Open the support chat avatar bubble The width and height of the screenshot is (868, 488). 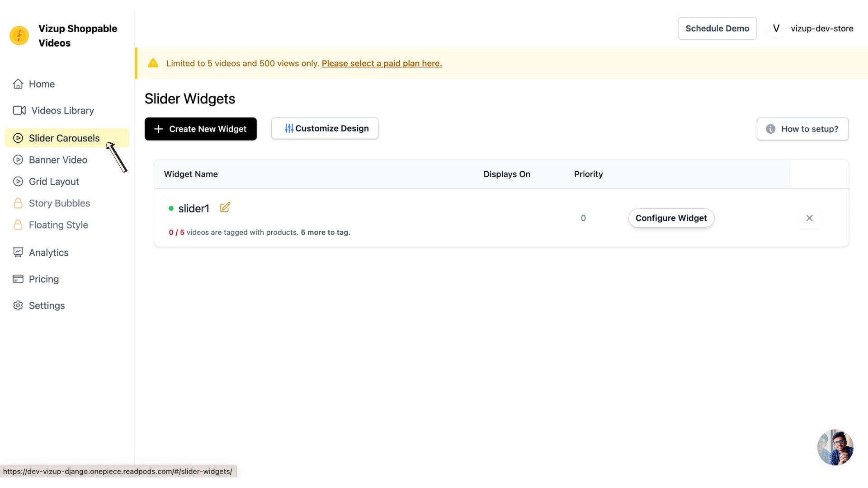[x=835, y=447]
